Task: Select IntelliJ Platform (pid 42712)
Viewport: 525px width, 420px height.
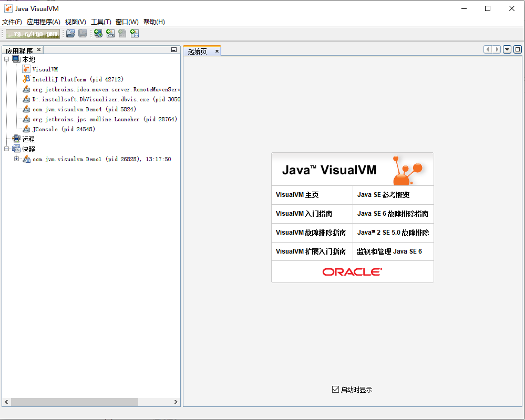Action: (78, 79)
